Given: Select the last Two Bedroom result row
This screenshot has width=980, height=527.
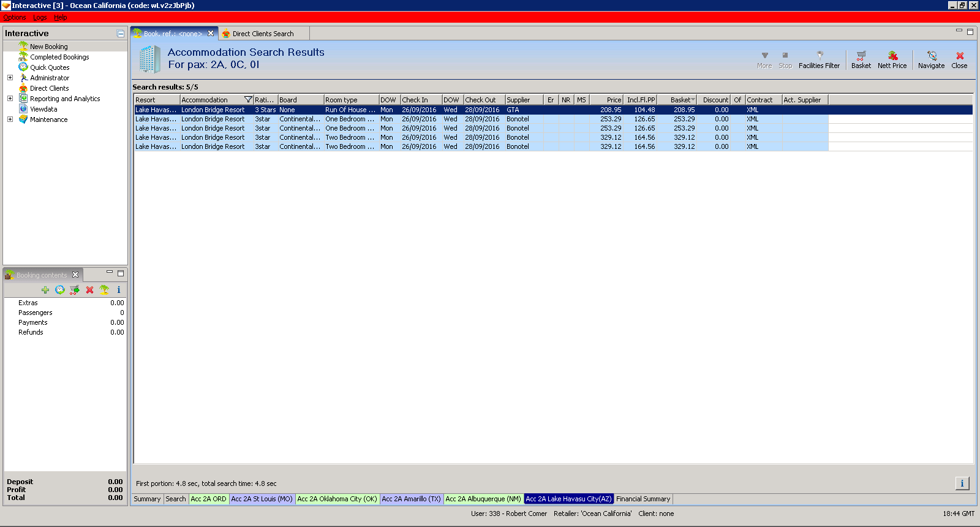Looking at the screenshot, I should [349, 146].
